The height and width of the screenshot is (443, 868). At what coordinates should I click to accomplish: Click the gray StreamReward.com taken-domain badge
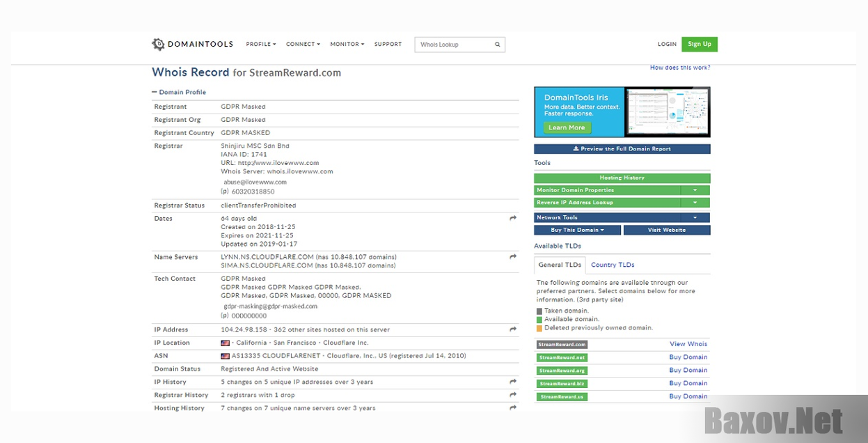point(562,345)
